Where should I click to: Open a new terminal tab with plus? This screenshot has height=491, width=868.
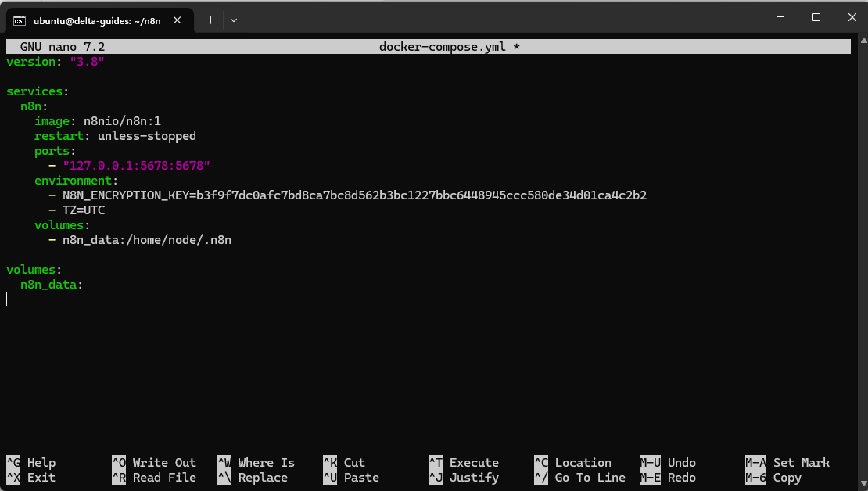point(210,20)
